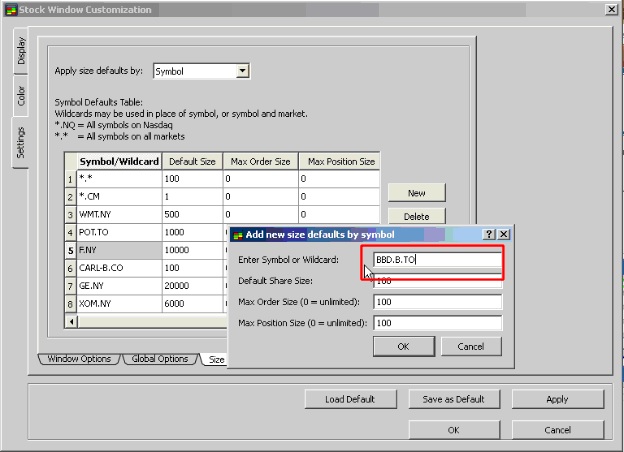The image size is (624, 452).
Task: Open the Global Options tab
Action: pos(160,358)
